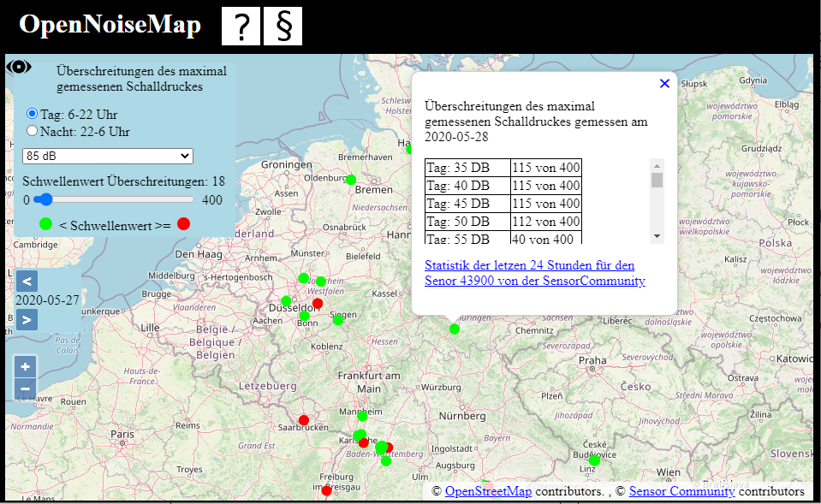Zoom into the map with the plus icon
Viewport: 821px width, 504px height.
[25, 366]
